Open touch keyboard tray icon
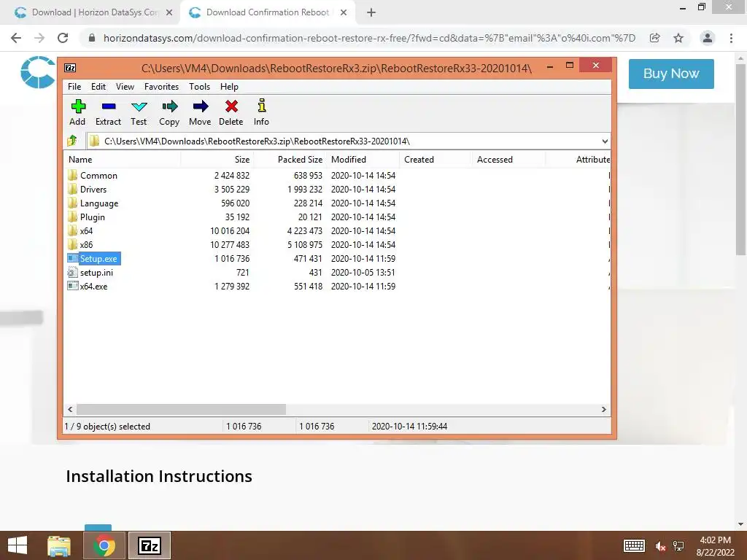747x560 pixels. click(634, 545)
